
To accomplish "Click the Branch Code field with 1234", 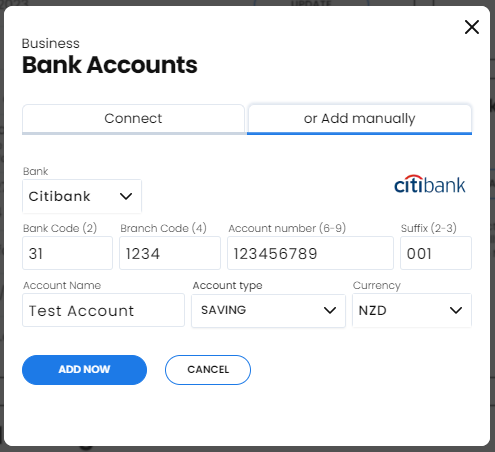I will [170, 253].
